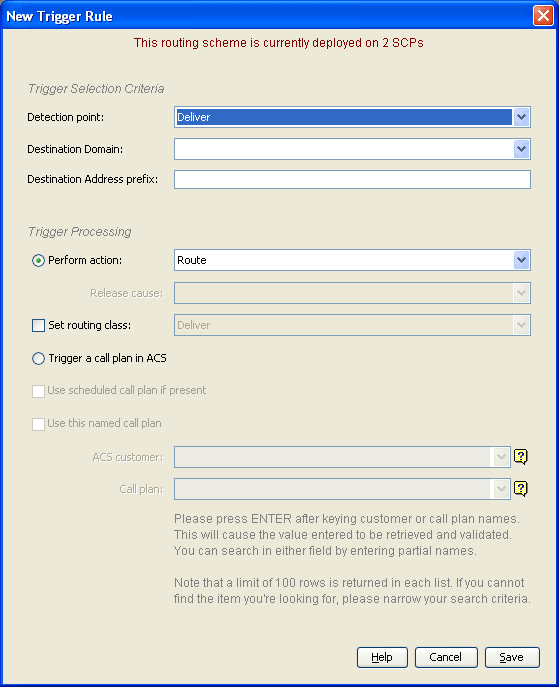The height and width of the screenshot is (687, 559).
Task: Click the New Trigger Rule title text
Action: pyautogui.click(x=60, y=17)
